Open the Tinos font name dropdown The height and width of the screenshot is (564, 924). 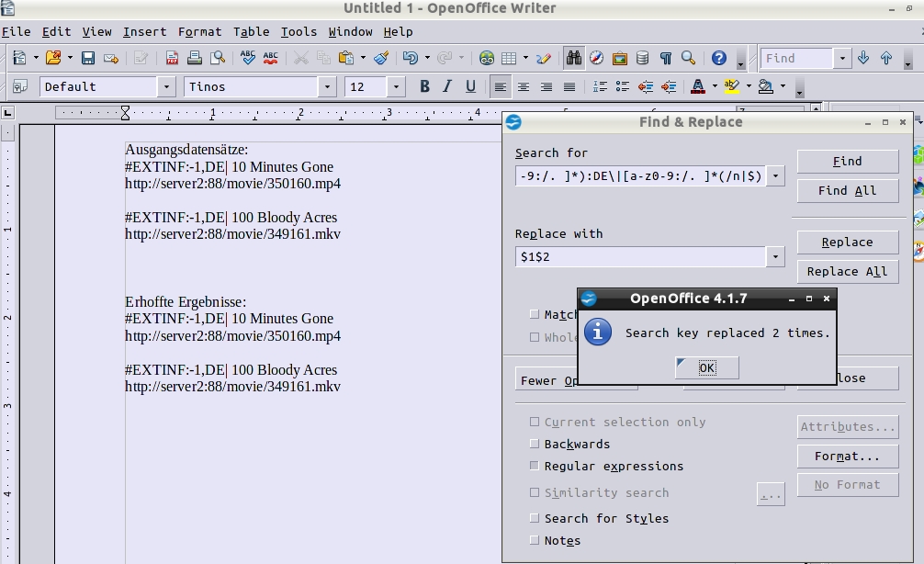click(x=327, y=86)
